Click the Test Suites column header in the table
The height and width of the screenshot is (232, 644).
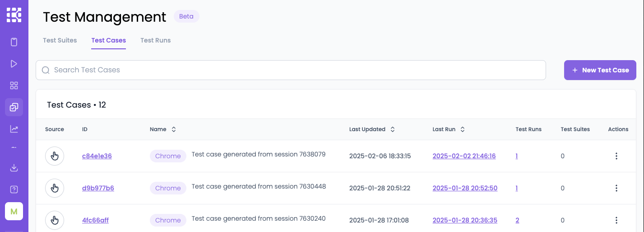pos(575,129)
